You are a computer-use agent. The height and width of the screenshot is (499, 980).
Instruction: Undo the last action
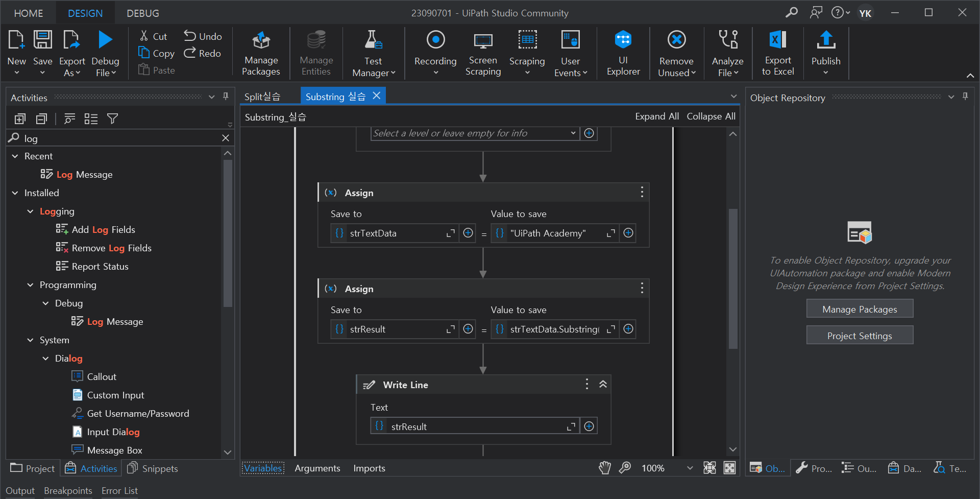click(203, 36)
